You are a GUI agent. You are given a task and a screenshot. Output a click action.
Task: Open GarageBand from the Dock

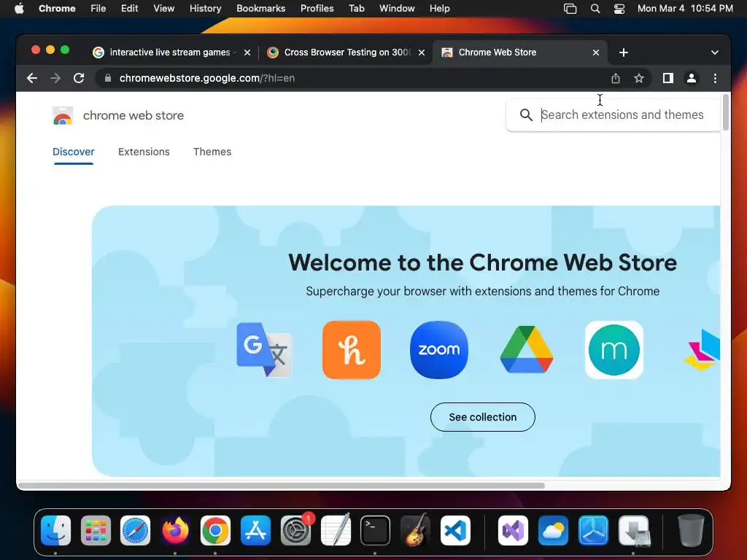pos(415,531)
